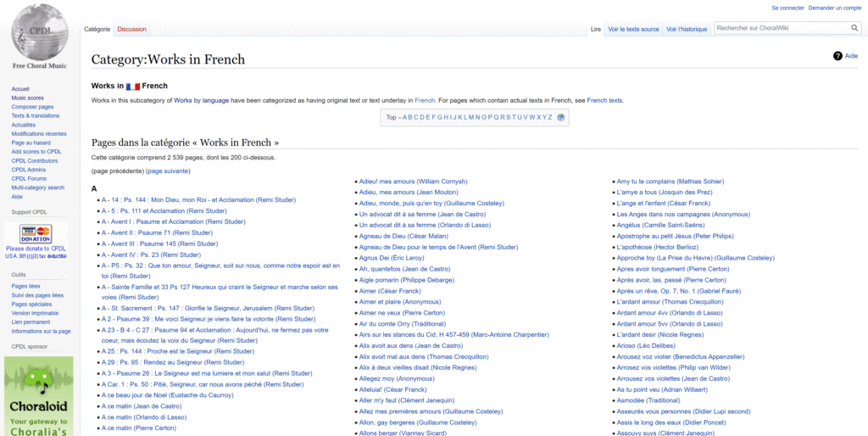
Task: Open Alleluia! (César Franck)
Action: (393, 389)
